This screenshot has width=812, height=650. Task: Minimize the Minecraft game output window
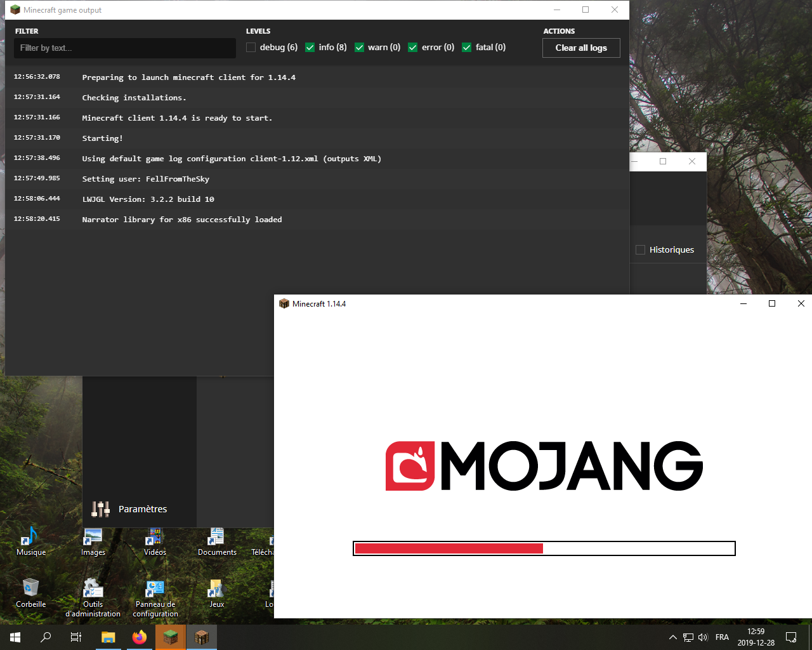pyautogui.click(x=556, y=10)
